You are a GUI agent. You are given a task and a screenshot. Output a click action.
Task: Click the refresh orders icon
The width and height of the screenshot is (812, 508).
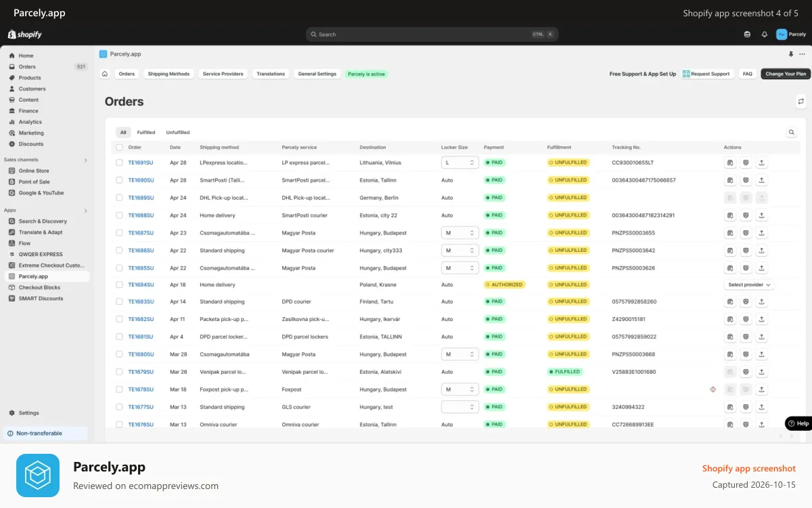click(x=801, y=102)
